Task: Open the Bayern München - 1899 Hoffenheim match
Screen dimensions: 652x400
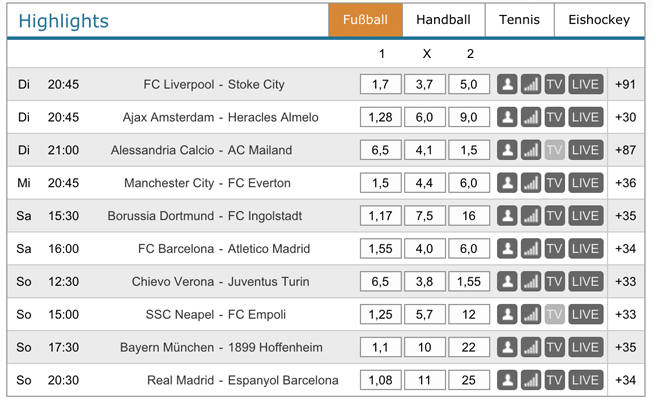Action: pos(221,347)
